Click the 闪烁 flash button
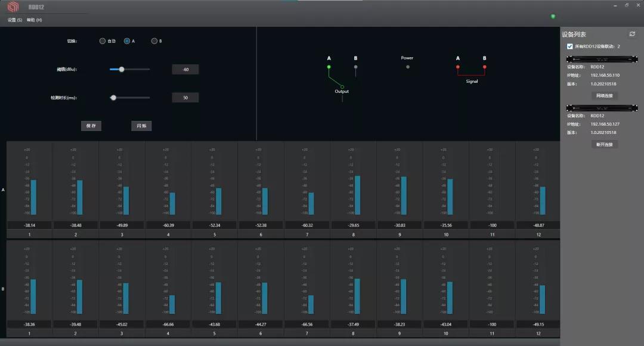Image resolution: width=644 pixels, height=346 pixels. (141, 126)
